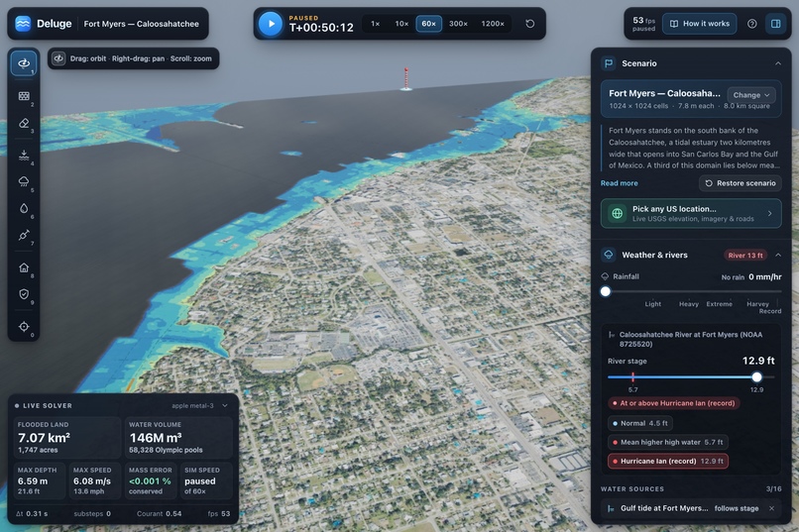Click the Courant 0.54 readout

pyautogui.click(x=159, y=514)
